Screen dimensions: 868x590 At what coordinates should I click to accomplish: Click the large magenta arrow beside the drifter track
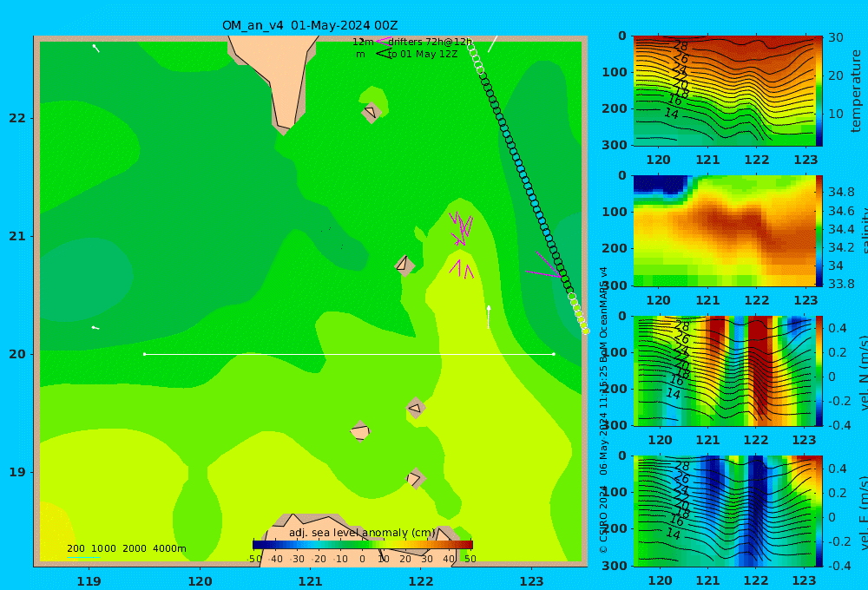(545, 265)
